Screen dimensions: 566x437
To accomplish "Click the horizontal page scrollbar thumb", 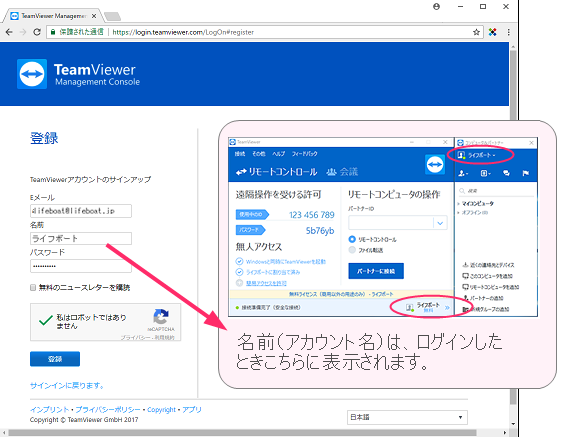I will (242, 433).
